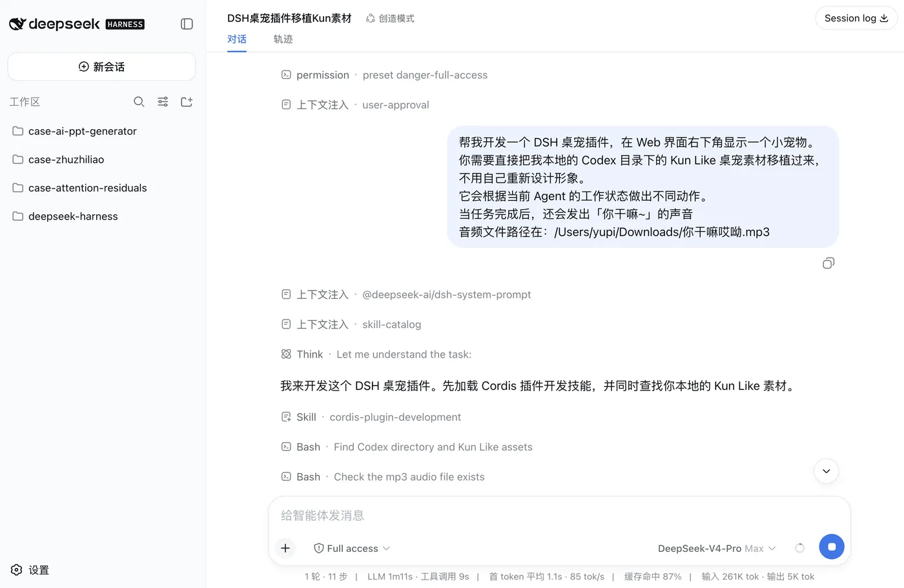
Task: Open workspace filter settings icon
Action: [x=163, y=102]
